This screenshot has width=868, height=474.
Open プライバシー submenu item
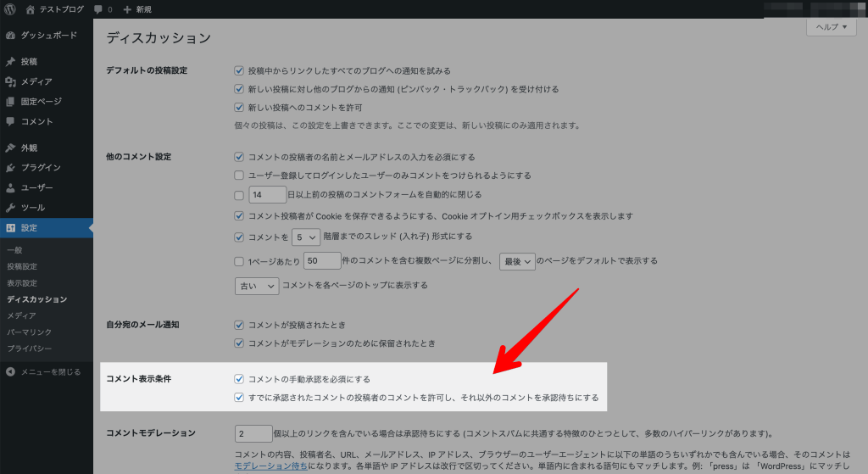click(x=30, y=349)
